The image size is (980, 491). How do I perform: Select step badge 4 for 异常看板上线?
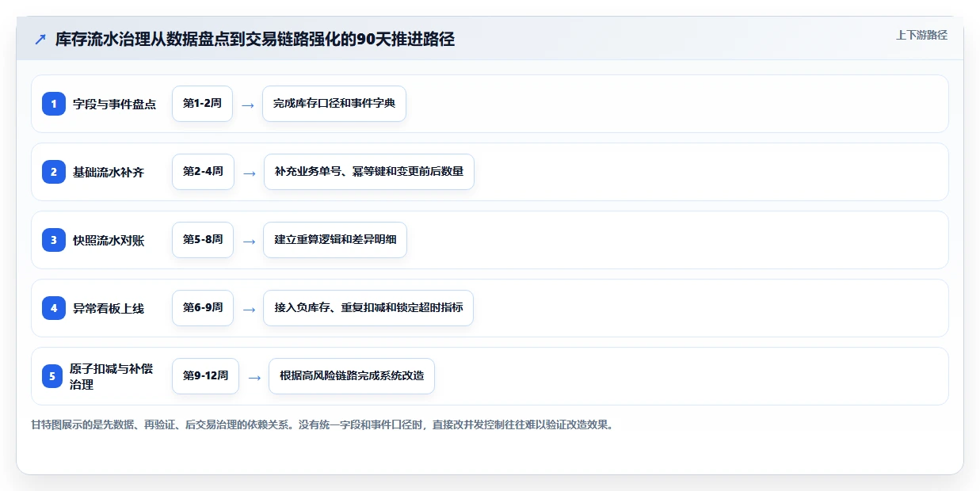click(54, 308)
